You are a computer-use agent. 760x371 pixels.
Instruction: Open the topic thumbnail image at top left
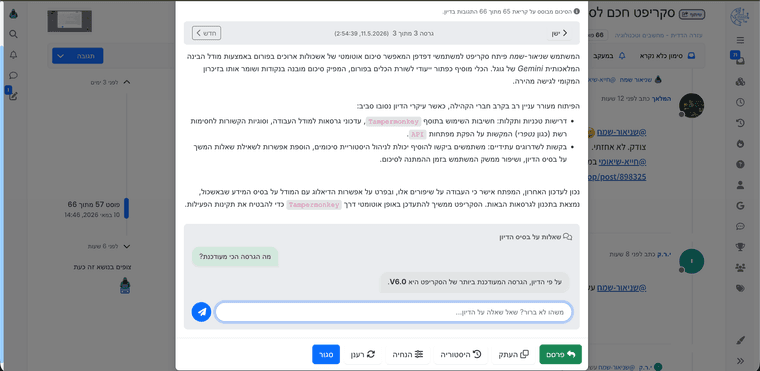pyautogui.click(x=69, y=20)
